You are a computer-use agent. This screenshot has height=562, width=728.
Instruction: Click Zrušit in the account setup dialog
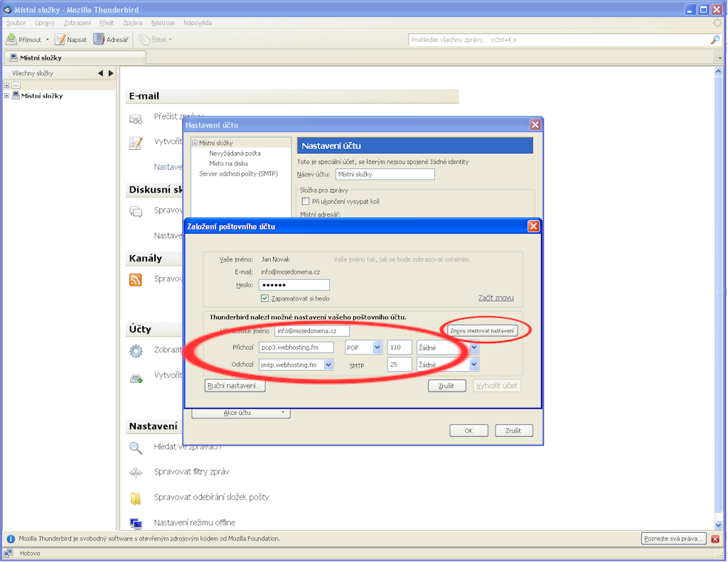pyautogui.click(x=446, y=386)
